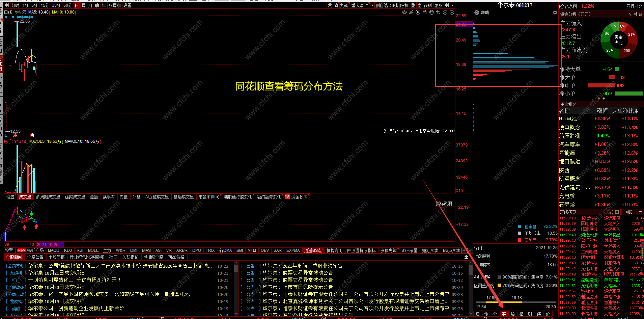Click the 排名 ranking link
Image resolution: width=644 pixels, height=319 pixels.
click(x=638, y=14)
